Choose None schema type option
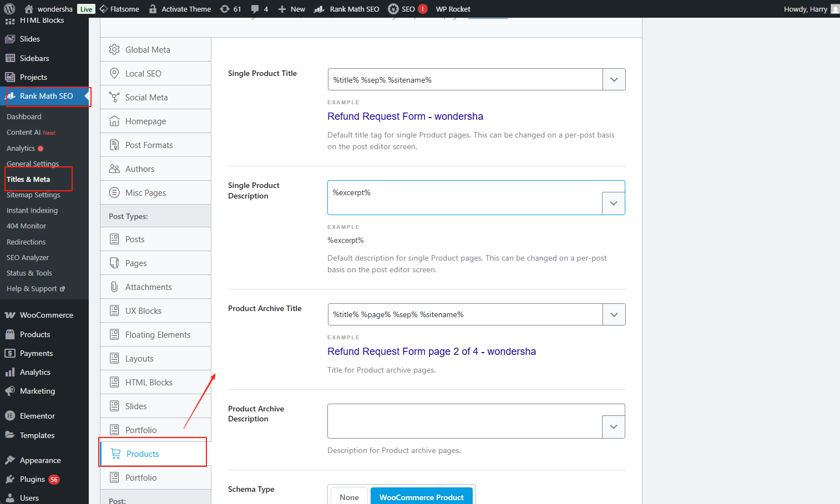 tap(349, 497)
